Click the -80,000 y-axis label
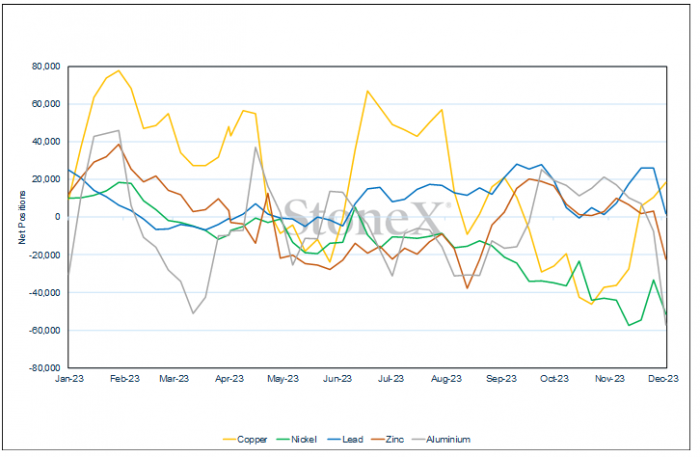 (45, 368)
